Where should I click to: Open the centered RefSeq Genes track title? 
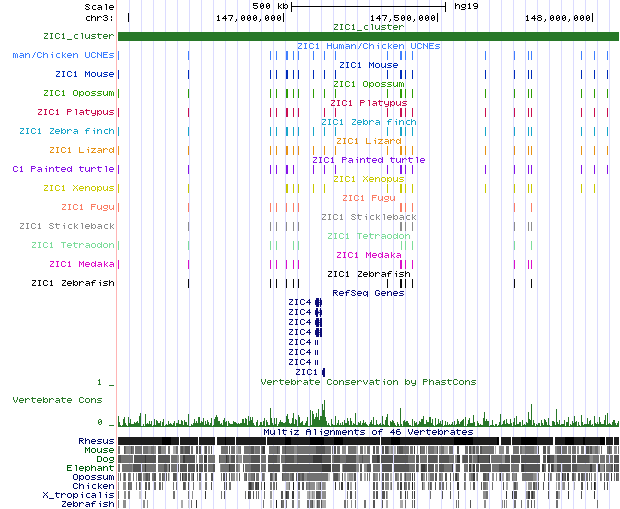pos(368,292)
